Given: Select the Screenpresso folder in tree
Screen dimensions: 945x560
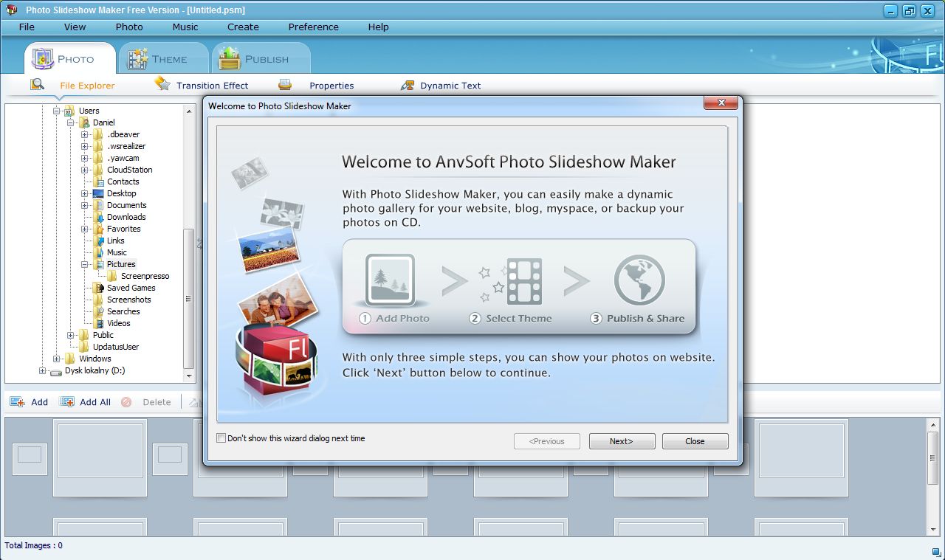Looking at the screenshot, I should 145,276.
